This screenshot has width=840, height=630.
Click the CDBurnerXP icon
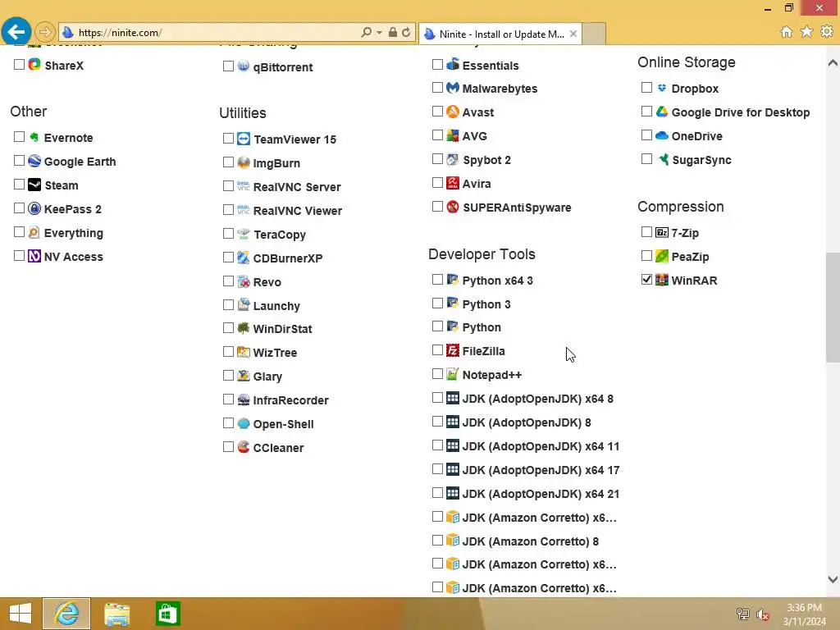[x=243, y=258]
